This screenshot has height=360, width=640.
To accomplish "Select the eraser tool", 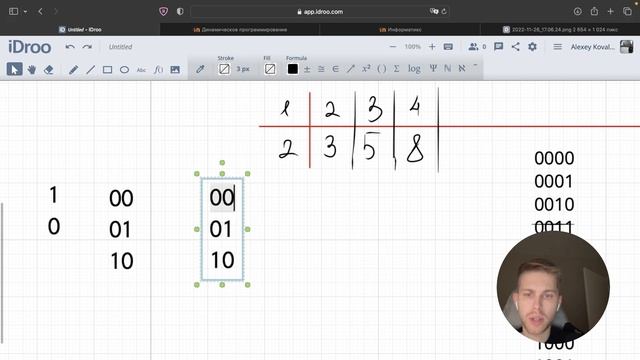I will pyautogui.click(x=49, y=69).
